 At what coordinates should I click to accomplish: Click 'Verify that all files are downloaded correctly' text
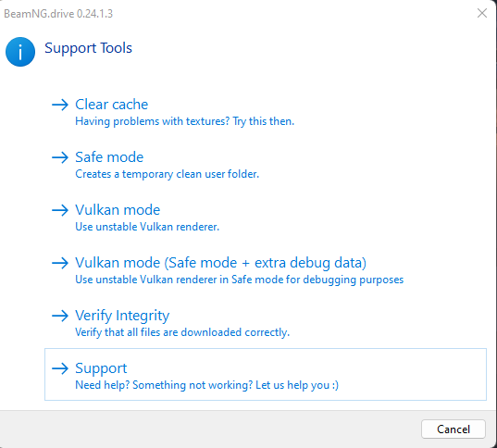point(182,332)
